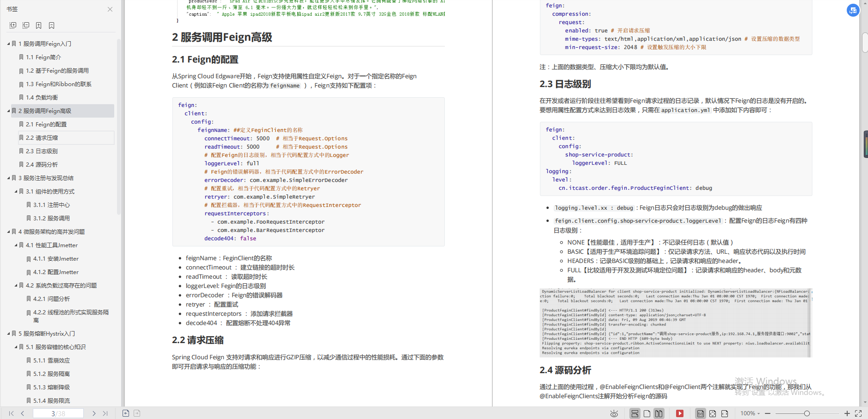This screenshot has width=868, height=419.
Task: Collapse the '2 服务调用Feign高级' bookmark
Action: [x=9, y=111]
